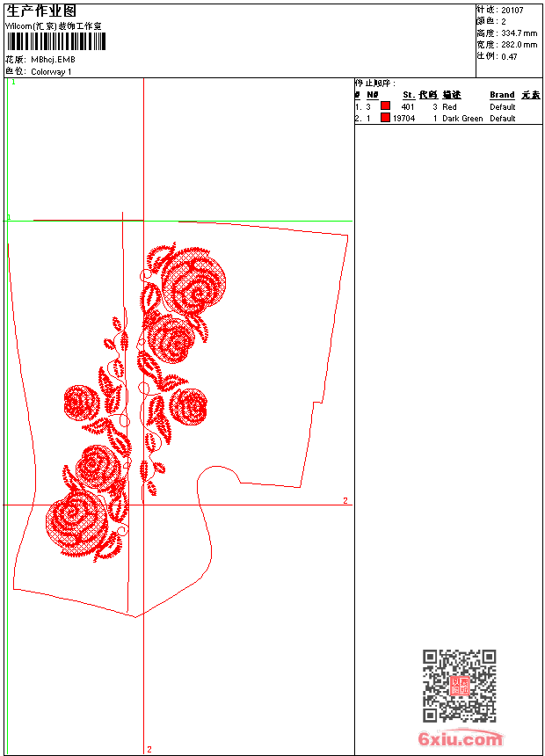This screenshot has height=756, width=545.
Task: Select the MBhcj.EMB file name text
Action: click(x=53, y=60)
